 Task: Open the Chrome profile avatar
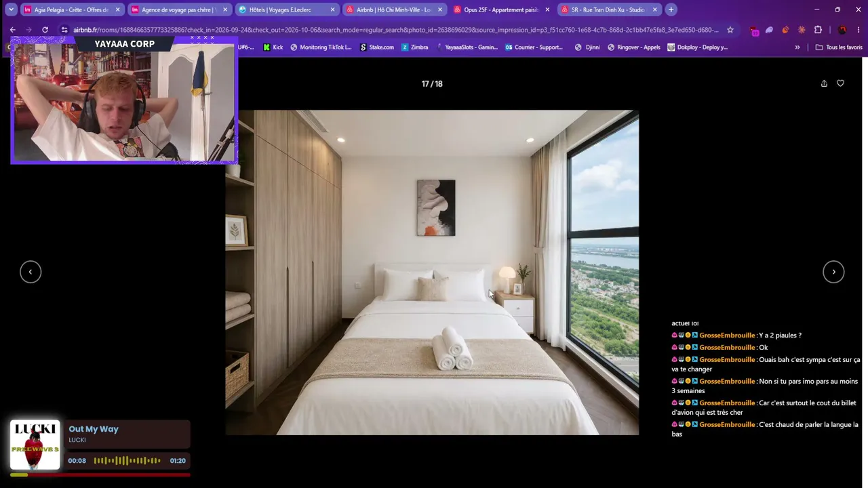pyautogui.click(x=842, y=30)
